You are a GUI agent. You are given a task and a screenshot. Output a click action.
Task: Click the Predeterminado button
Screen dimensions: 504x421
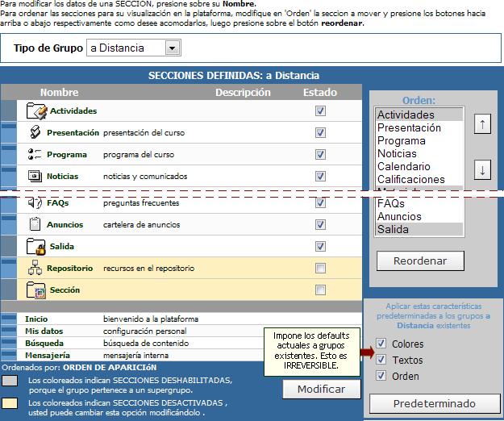[x=435, y=403]
